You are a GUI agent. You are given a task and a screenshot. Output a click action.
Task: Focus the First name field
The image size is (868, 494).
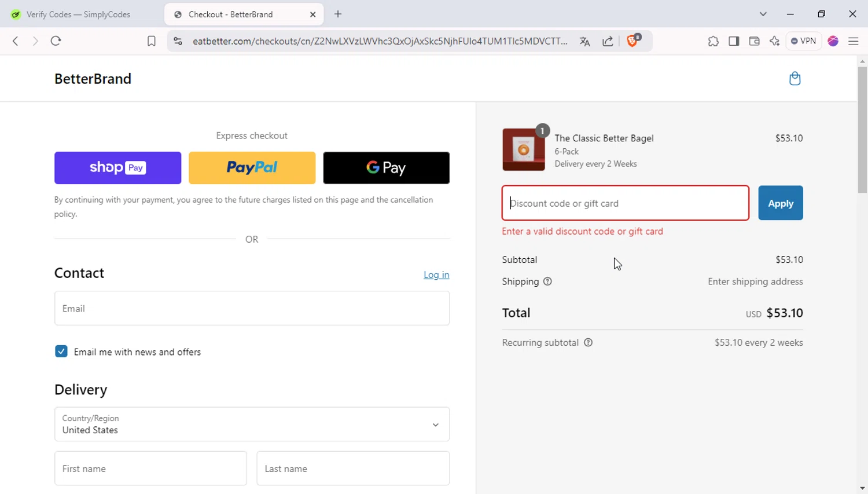click(x=150, y=469)
